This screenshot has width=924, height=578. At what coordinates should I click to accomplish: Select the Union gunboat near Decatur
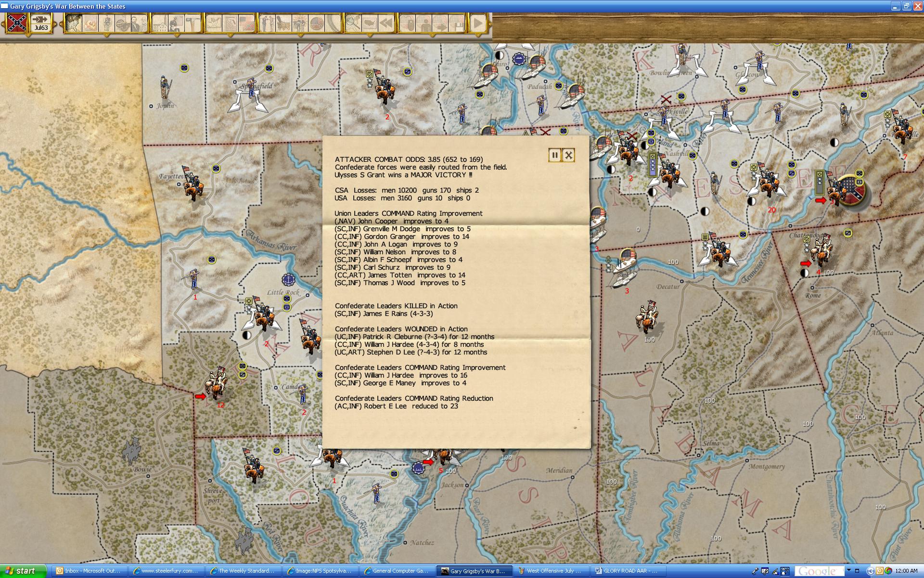(625, 267)
